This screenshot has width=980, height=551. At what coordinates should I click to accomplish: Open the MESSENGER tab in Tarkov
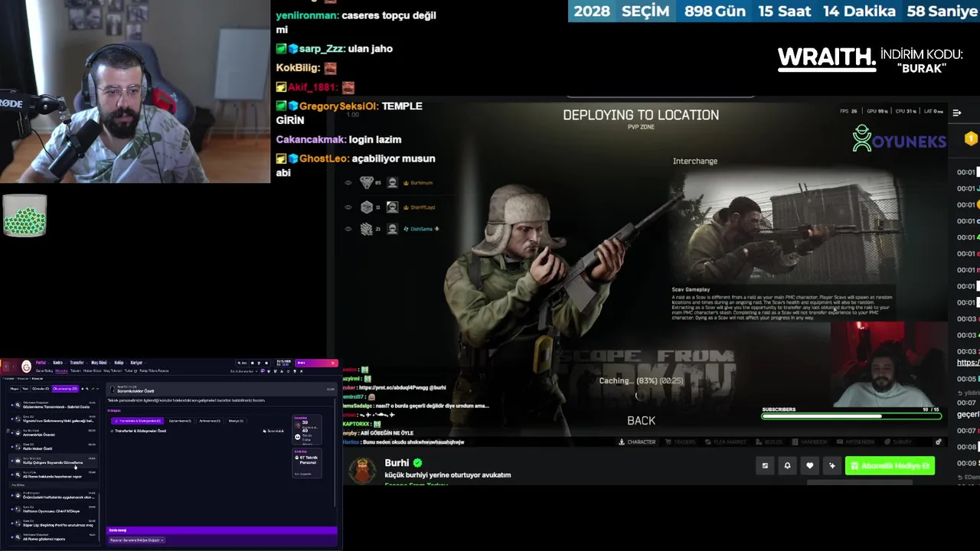855,442
